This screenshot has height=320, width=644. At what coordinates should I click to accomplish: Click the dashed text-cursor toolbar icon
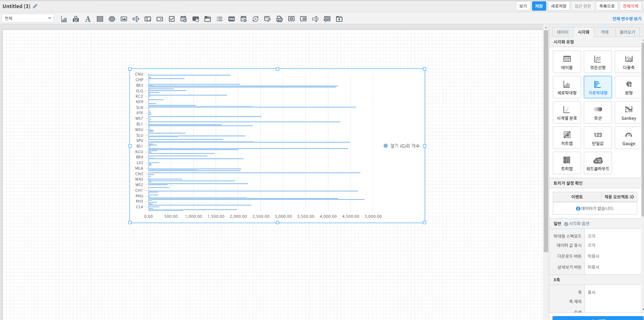pyautogui.click(x=315, y=19)
